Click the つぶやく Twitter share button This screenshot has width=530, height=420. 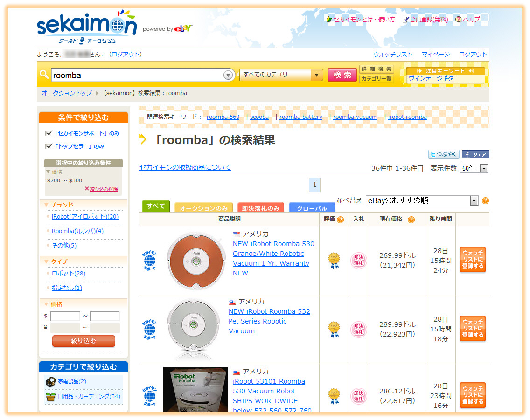(444, 154)
